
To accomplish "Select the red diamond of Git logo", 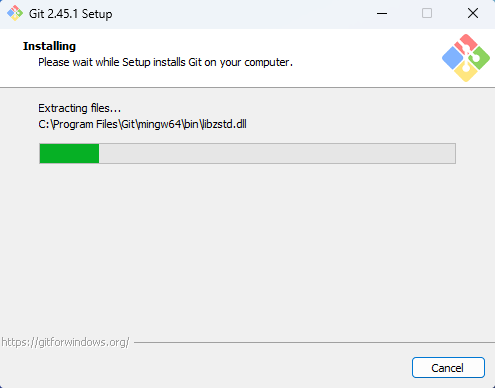I will 466,43.
